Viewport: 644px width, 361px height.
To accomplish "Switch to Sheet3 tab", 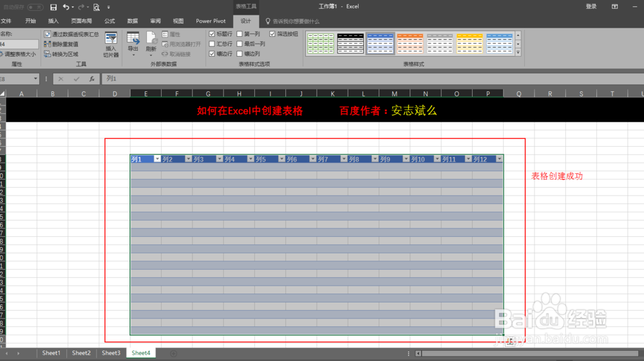I will point(111,353).
